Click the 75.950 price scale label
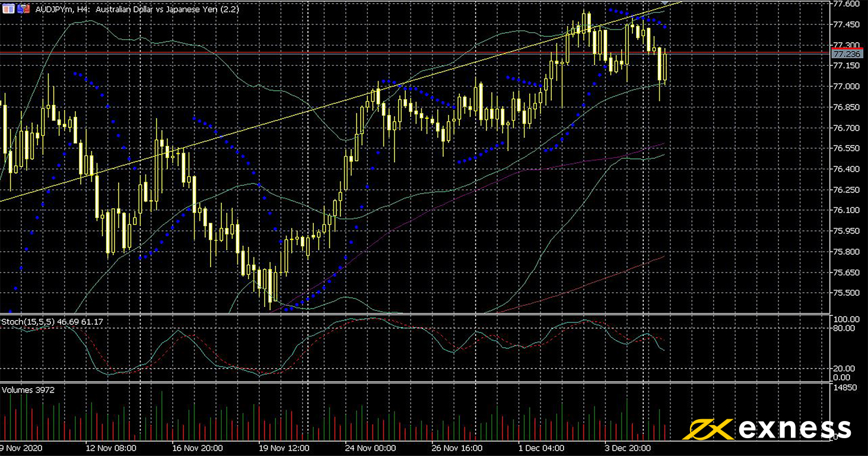Viewport: 868px width, 456px height. tap(845, 231)
